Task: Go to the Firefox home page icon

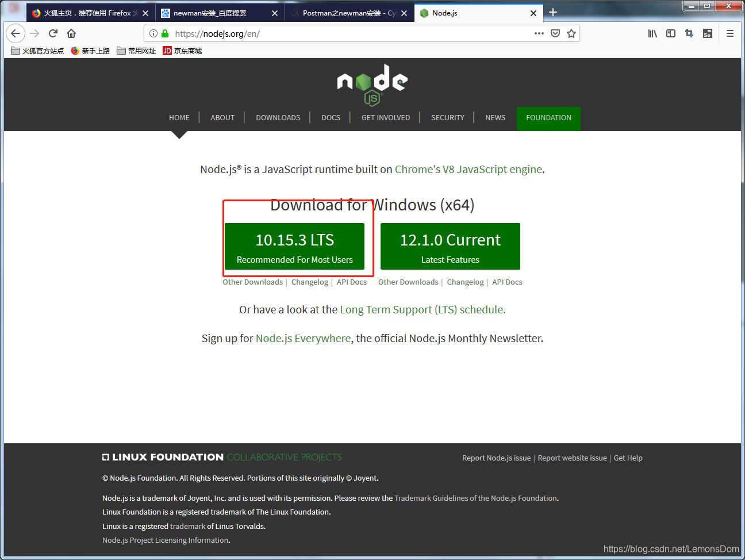Action: click(71, 33)
